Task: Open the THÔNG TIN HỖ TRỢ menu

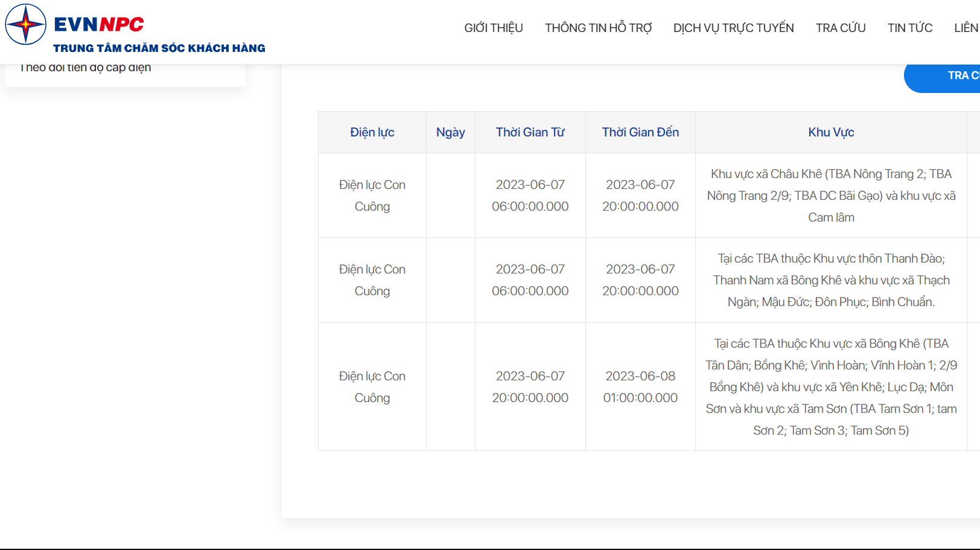Action: point(598,28)
